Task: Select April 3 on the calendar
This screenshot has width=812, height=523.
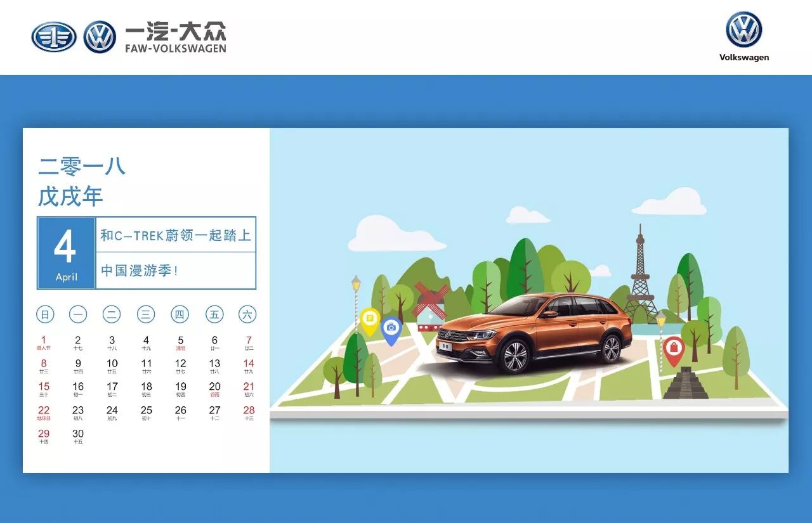Action: coord(112,342)
